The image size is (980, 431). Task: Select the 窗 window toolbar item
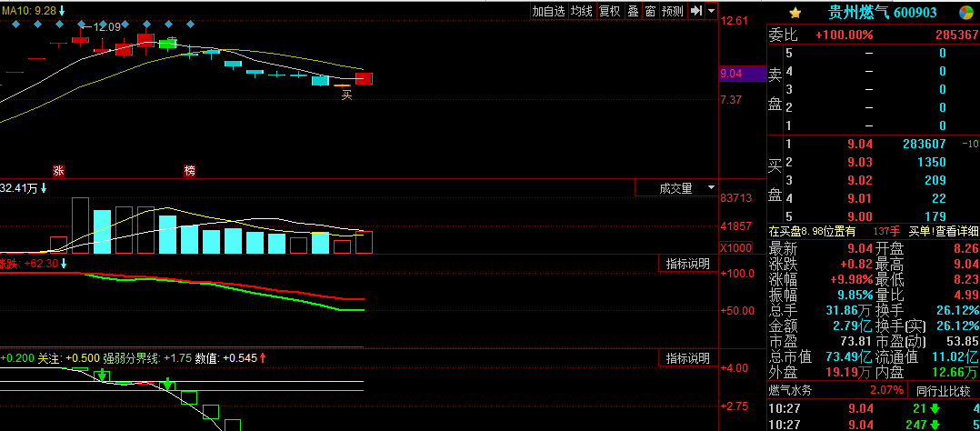tap(651, 11)
